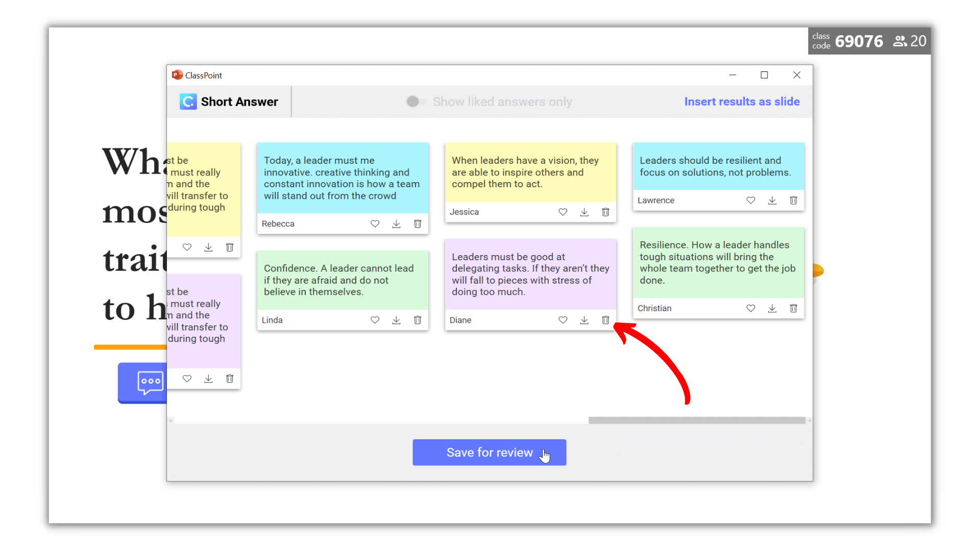Like Lawrence's resilient leaders answer

(x=750, y=201)
